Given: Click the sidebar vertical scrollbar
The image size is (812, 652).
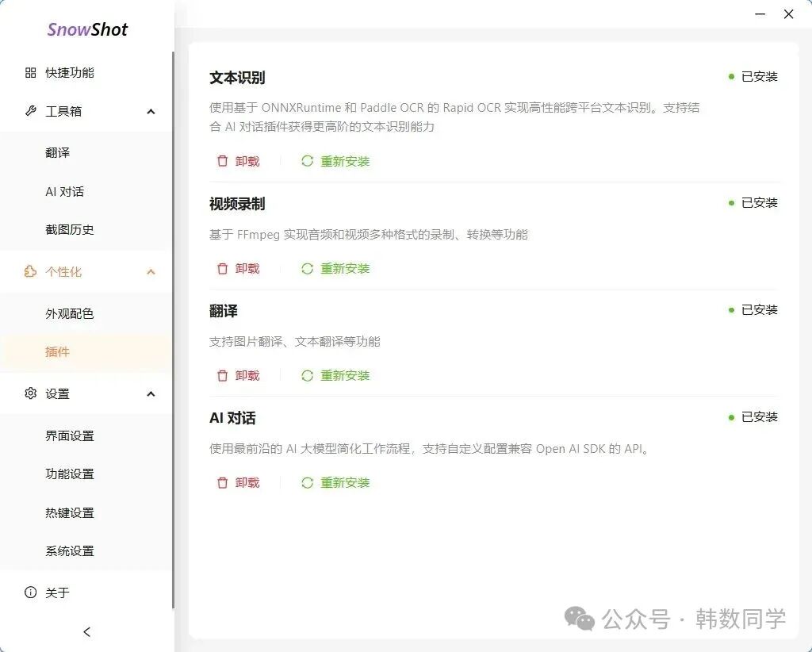Looking at the screenshot, I should 173,331.
